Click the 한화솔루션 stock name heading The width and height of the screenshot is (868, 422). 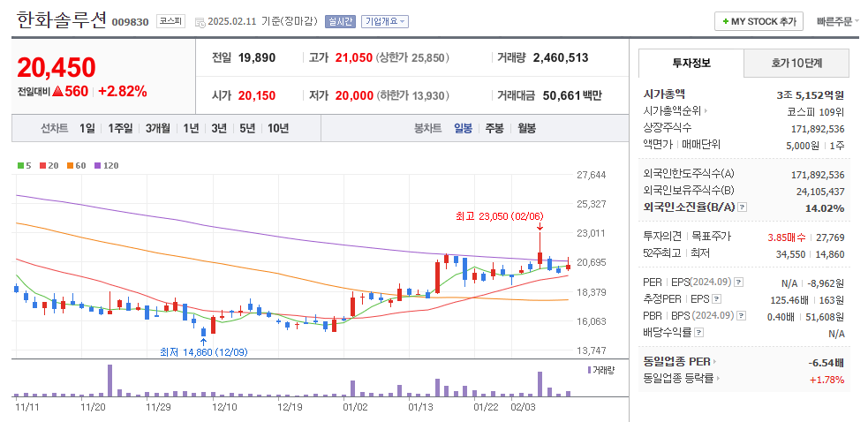pos(62,20)
